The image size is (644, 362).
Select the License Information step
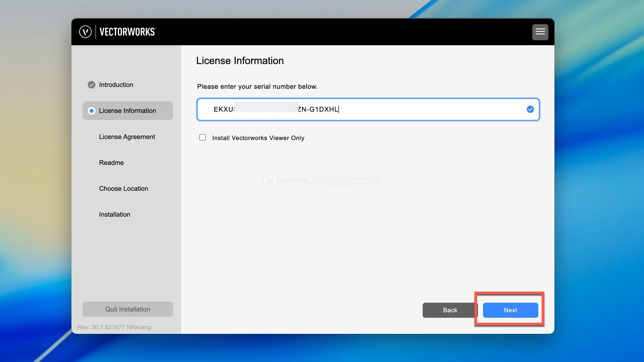coord(127,111)
